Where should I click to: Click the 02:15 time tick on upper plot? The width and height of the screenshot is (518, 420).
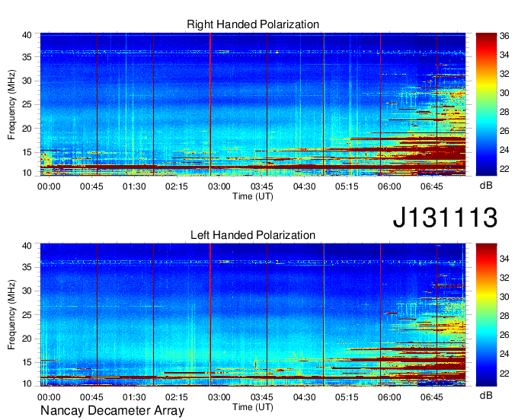coord(177,186)
